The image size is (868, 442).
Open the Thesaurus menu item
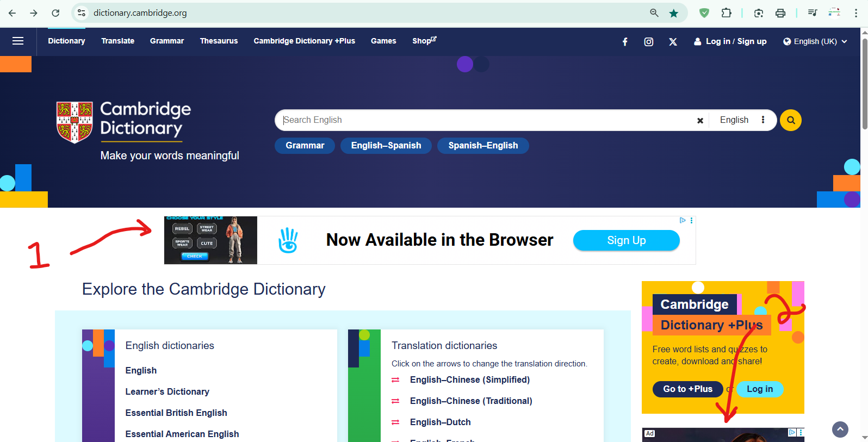(x=219, y=41)
